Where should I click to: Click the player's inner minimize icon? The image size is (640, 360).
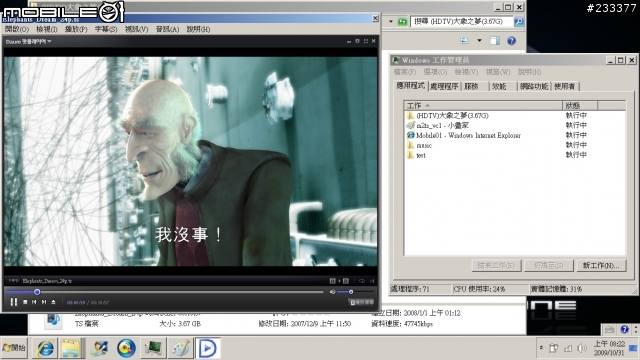[349, 41]
